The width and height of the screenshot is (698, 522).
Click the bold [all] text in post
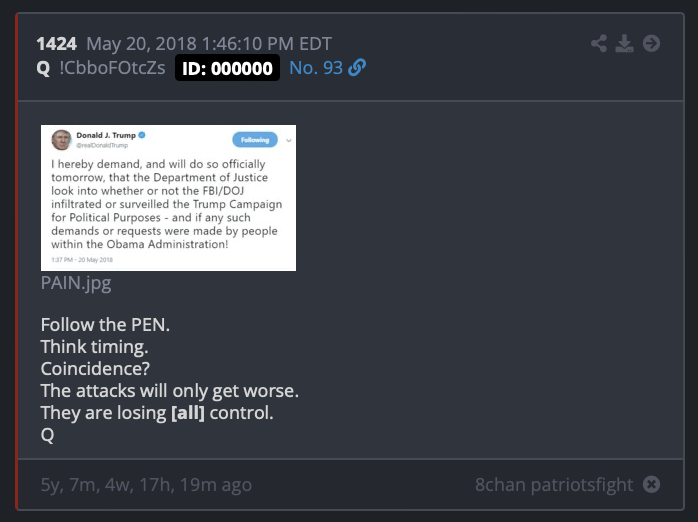tap(187, 413)
